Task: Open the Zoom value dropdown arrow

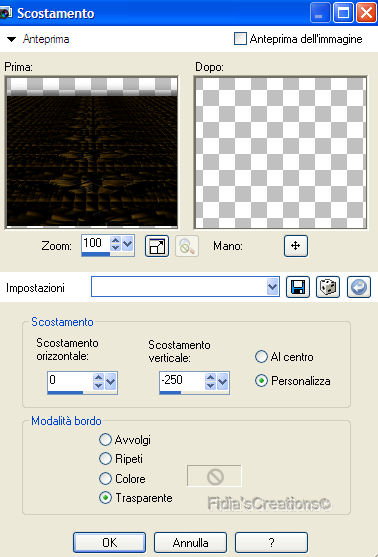Action: tap(128, 244)
